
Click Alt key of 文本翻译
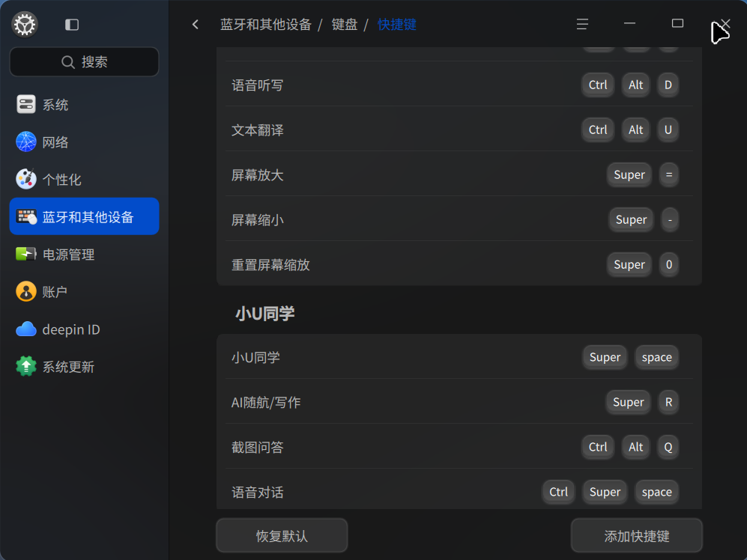pyautogui.click(x=635, y=130)
